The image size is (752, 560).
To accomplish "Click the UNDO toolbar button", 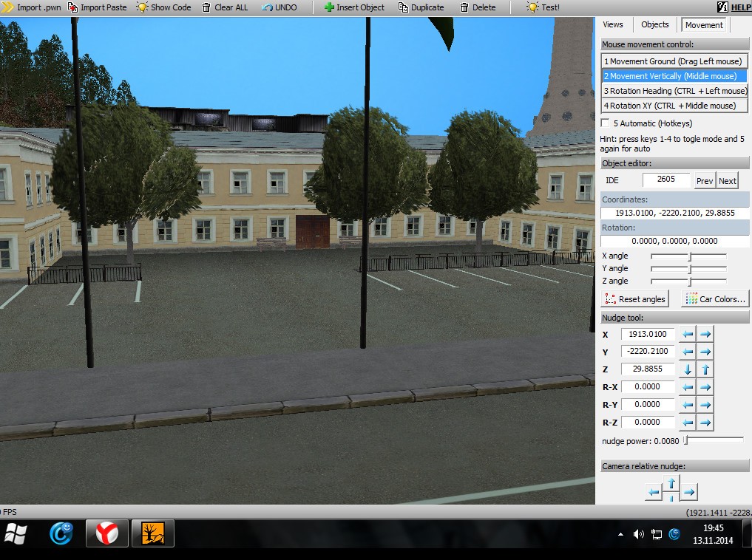I will point(279,7).
